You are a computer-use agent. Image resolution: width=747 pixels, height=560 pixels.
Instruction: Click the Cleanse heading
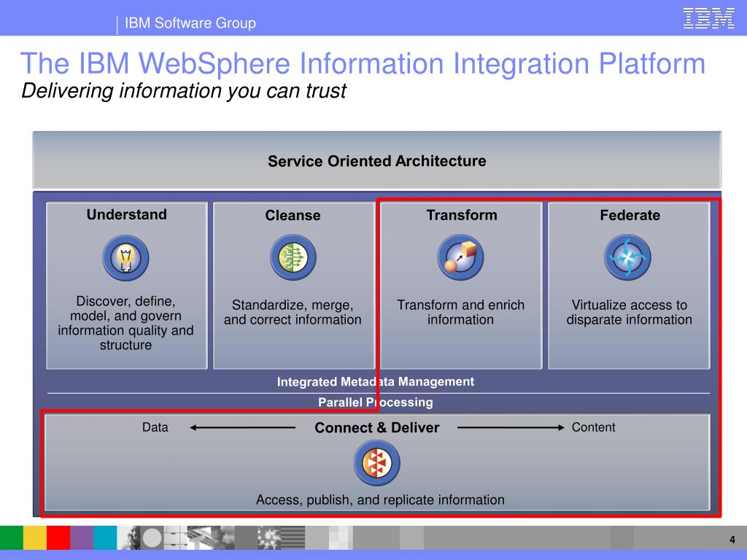(x=293, y=215)
